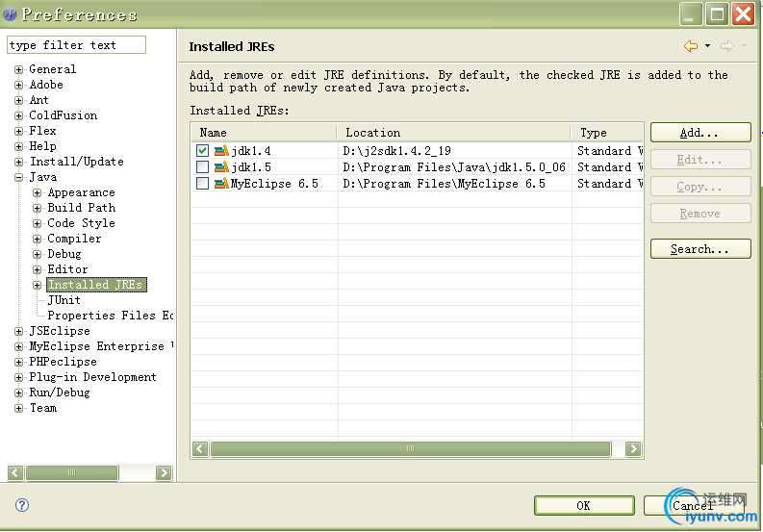Click the jdk1.4 JRE library icon
The height and width of the screenshot is (532, 763).
coord(221,151)
